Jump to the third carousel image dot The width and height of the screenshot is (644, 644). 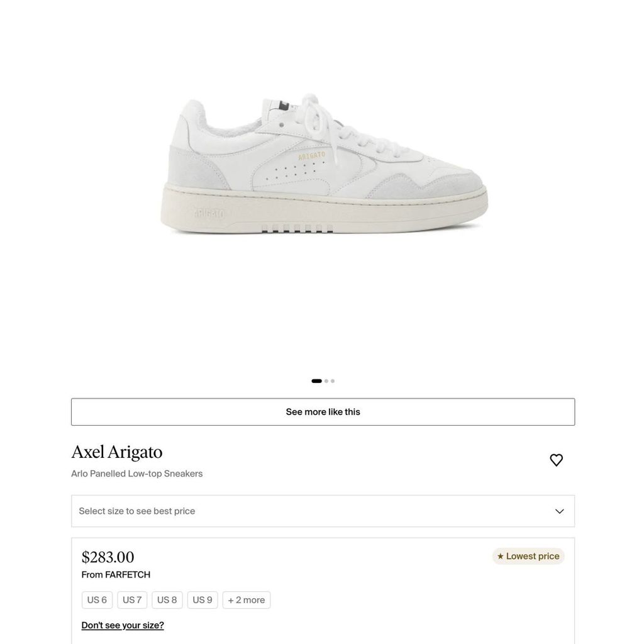tap(333, 381)
